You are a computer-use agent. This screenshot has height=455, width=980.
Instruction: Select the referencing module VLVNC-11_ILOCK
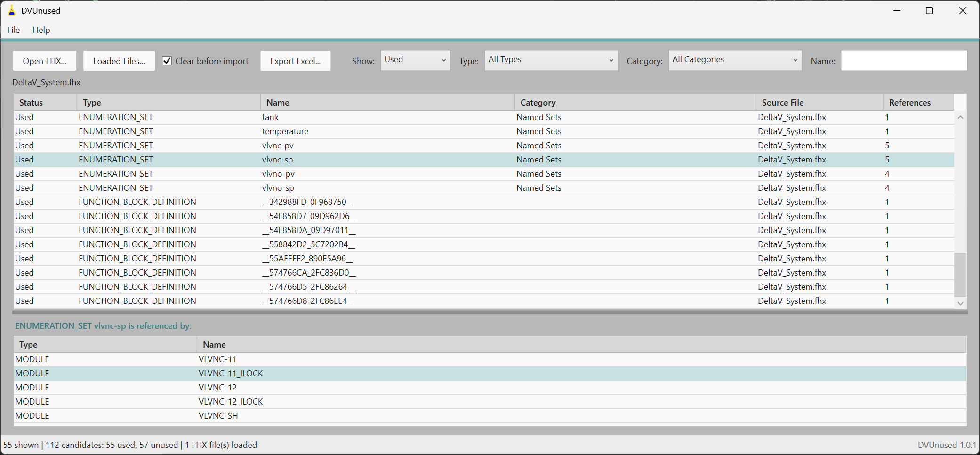pos(490,374)
